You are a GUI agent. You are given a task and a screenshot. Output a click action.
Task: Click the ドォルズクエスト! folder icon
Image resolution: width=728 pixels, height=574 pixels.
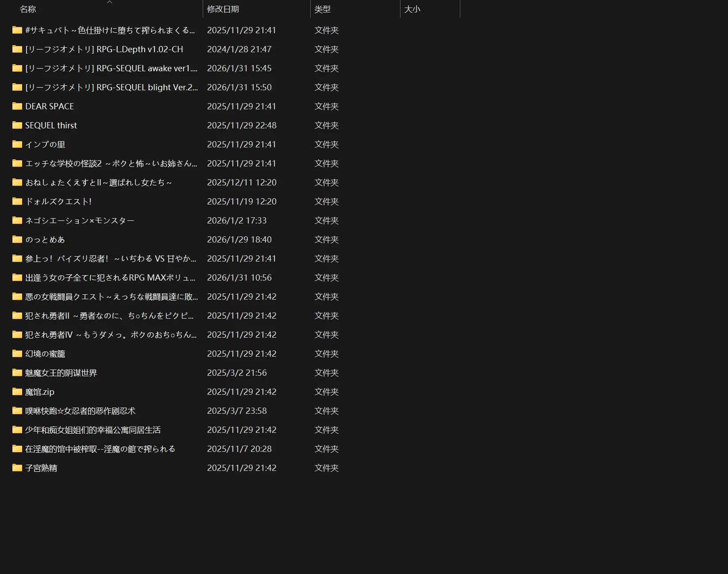click(17, 201)
